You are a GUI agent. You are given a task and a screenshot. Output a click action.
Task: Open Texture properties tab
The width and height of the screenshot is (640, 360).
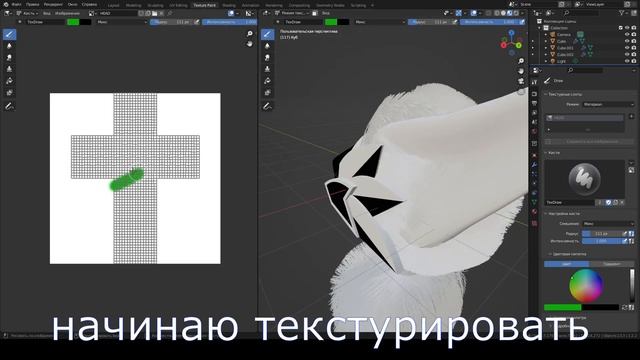tap(534, 224)
